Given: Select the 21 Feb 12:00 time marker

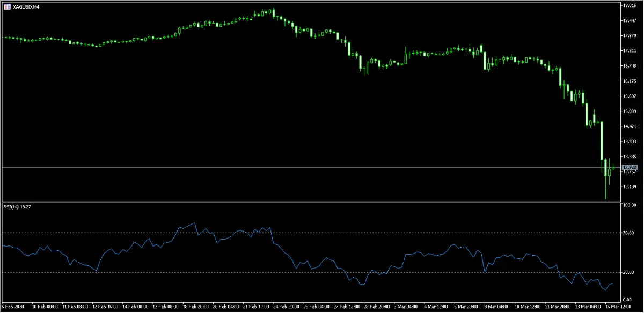Looking at the screenshot, I should (x=257, y=308).
